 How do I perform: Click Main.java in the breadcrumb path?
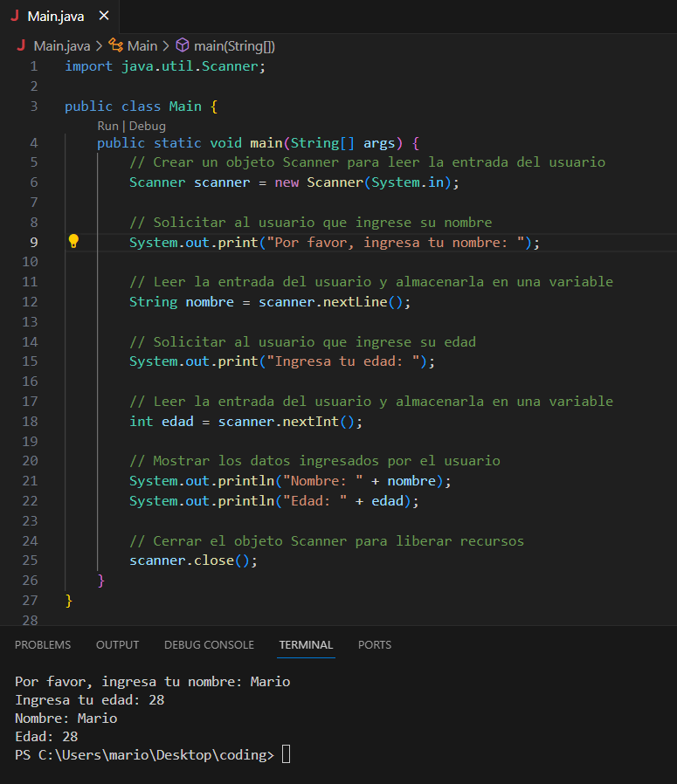click(61, 46)
